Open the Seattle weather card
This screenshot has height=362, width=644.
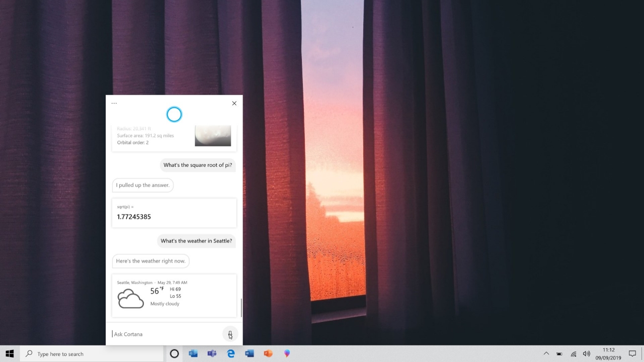(x=174, y=296)
